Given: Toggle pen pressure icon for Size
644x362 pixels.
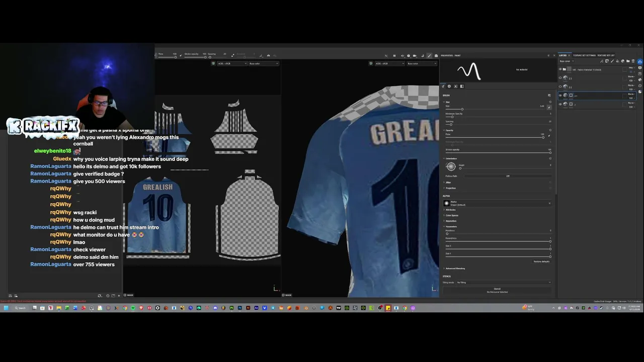Looking at the screenshot, I should pyautogui.click(x=549, y=108).
